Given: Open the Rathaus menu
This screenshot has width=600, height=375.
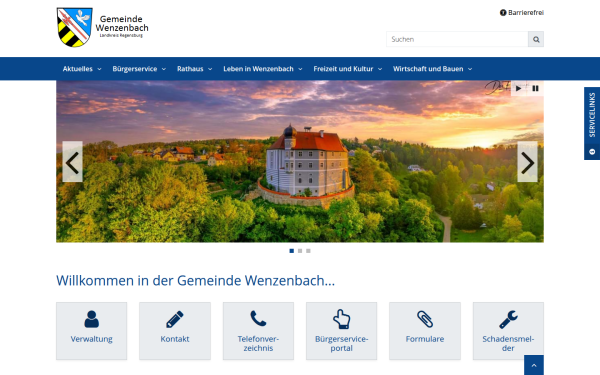Looking at the screenshot, I should point(190,69).
